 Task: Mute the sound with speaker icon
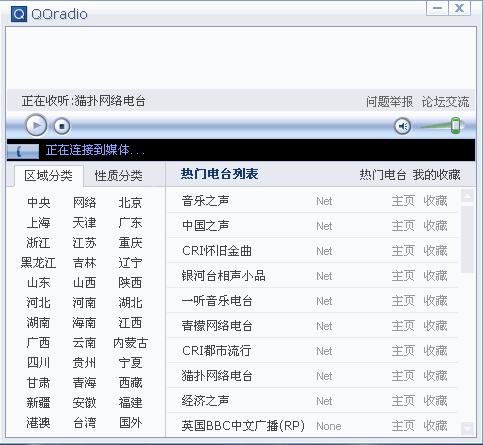pyautogui.click(x=403, y=126)
